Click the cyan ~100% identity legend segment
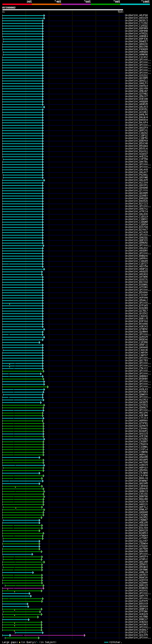 [135, 4]
